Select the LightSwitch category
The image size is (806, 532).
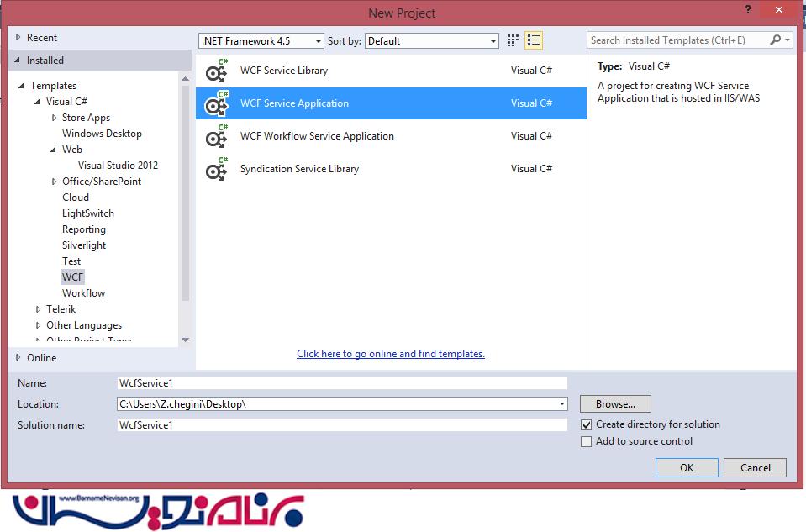88,213
